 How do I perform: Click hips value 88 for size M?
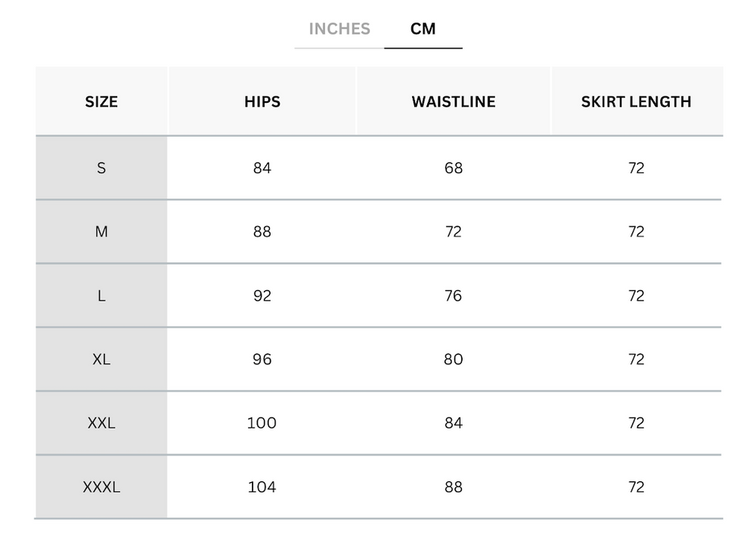click(x=262, y=232)
